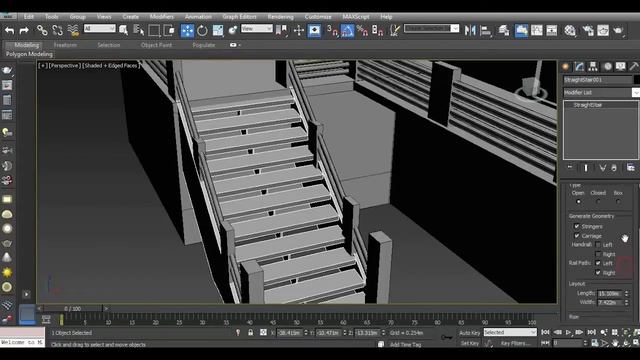This screenshot has height=360, width=640.
Task: Click the Set Key button
Action: [470, 344]
